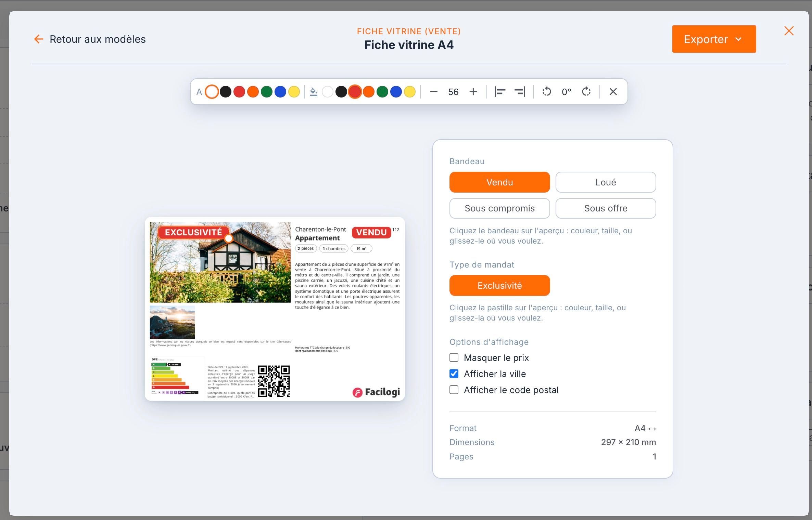Click the QR code in the preview
This screenshot has width=812, height=520.
[274, 381]
